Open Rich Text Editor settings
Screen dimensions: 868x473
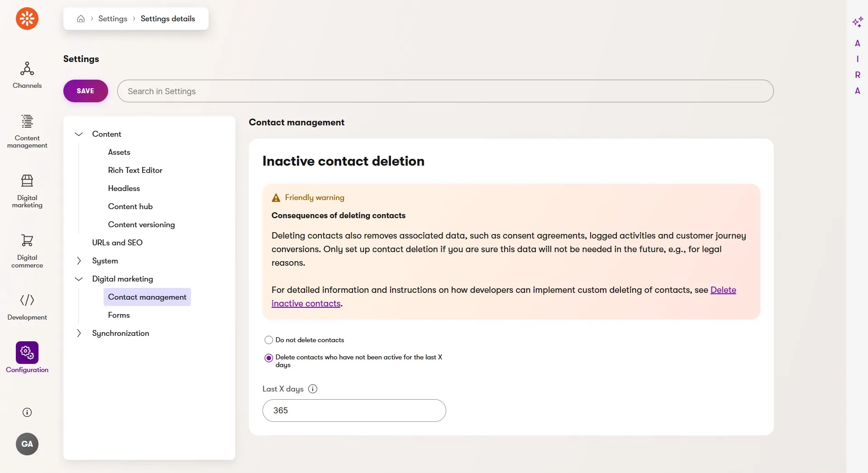(x=135, y=170)
